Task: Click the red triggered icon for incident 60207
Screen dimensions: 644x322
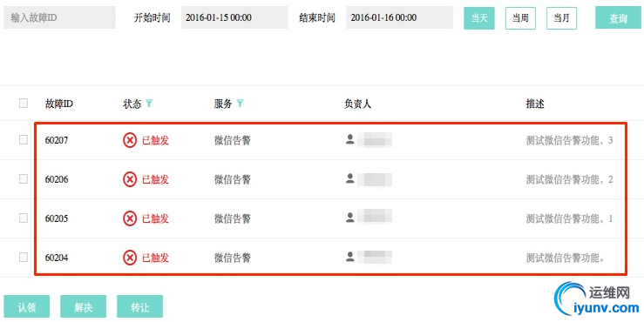Action: point(129,140)
